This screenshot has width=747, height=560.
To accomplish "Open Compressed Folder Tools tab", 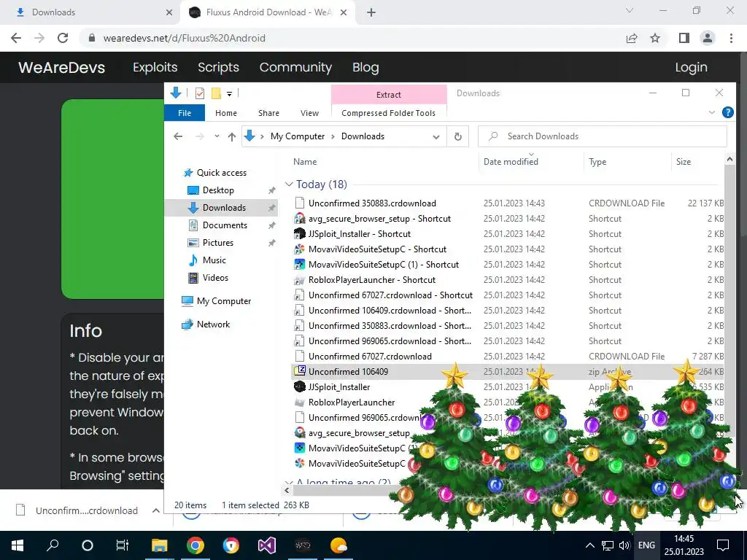I will [x=388, y=113].
